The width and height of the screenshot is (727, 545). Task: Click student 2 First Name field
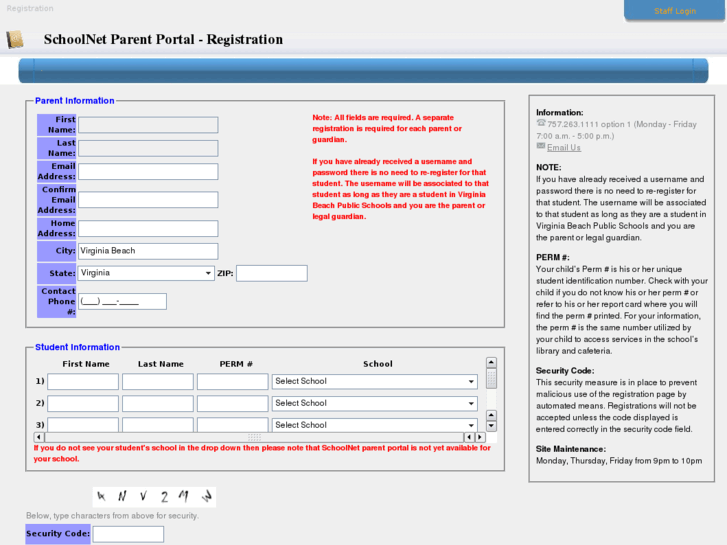tap(83, 404)
